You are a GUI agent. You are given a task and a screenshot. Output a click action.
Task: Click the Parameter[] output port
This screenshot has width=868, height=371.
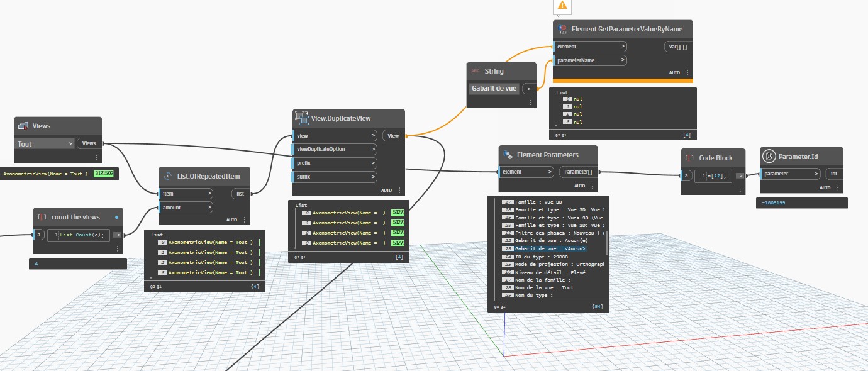577,172
